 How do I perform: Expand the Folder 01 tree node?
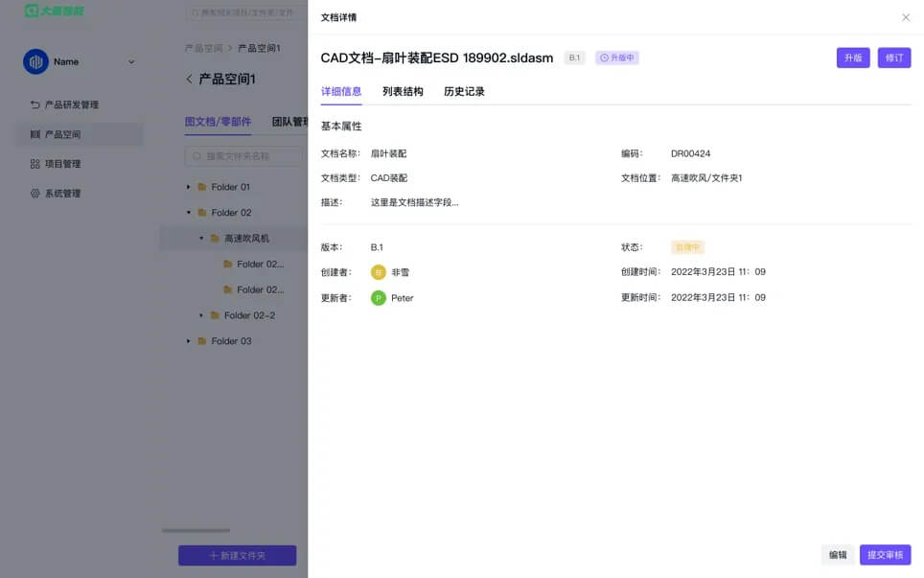coord(188,187)
